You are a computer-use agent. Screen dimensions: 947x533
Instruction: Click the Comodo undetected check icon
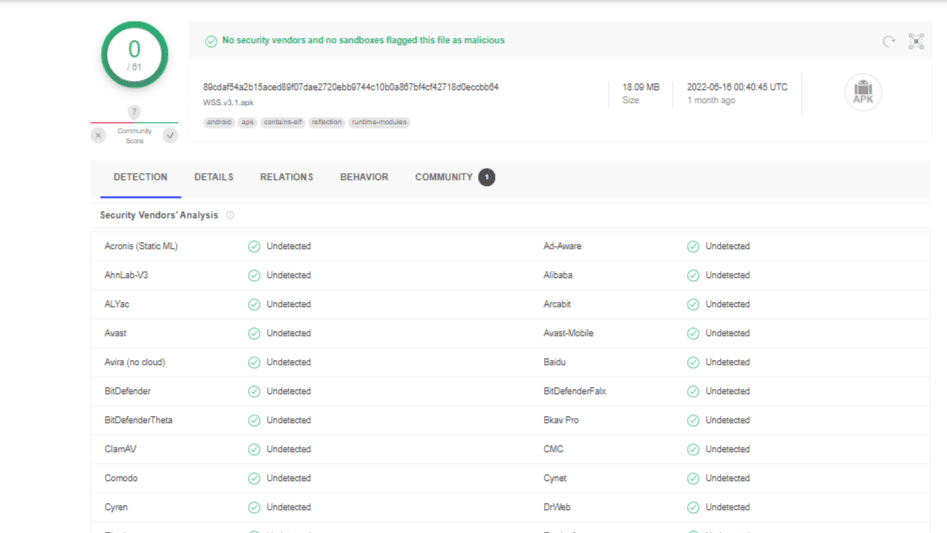point(254,478)
